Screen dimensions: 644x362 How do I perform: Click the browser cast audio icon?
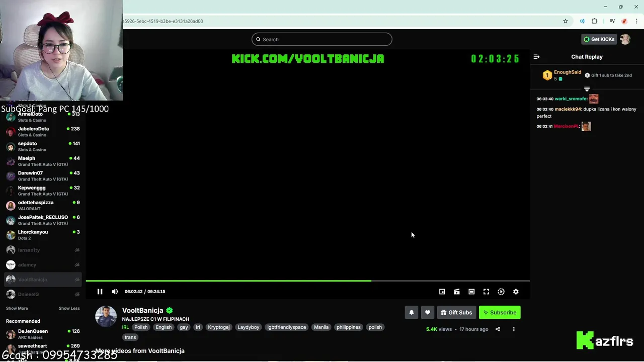pyautogui.click(x=582, y=21)
